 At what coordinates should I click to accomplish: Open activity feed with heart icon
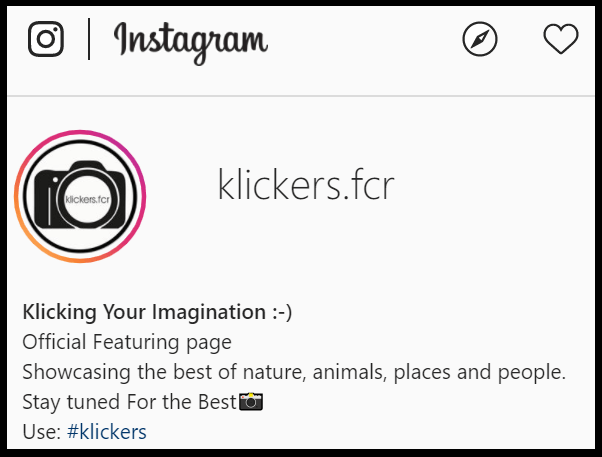point(560,39)
